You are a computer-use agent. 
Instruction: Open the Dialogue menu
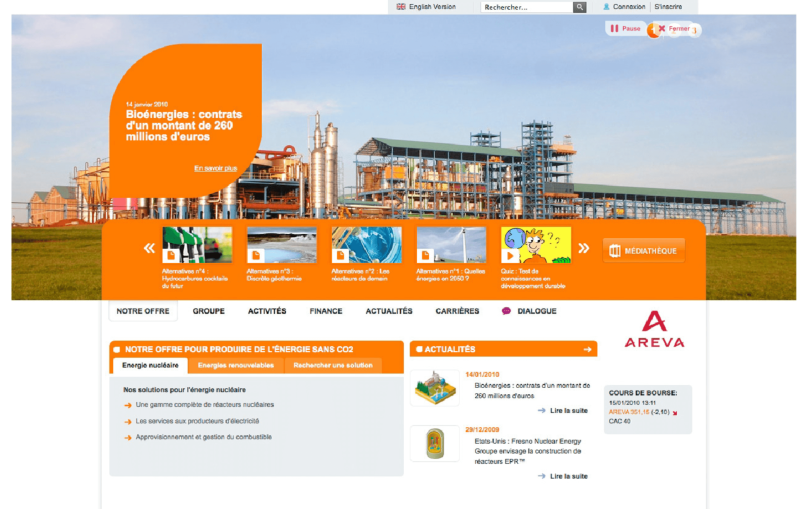pyautogui.click(x=537, y=311)
